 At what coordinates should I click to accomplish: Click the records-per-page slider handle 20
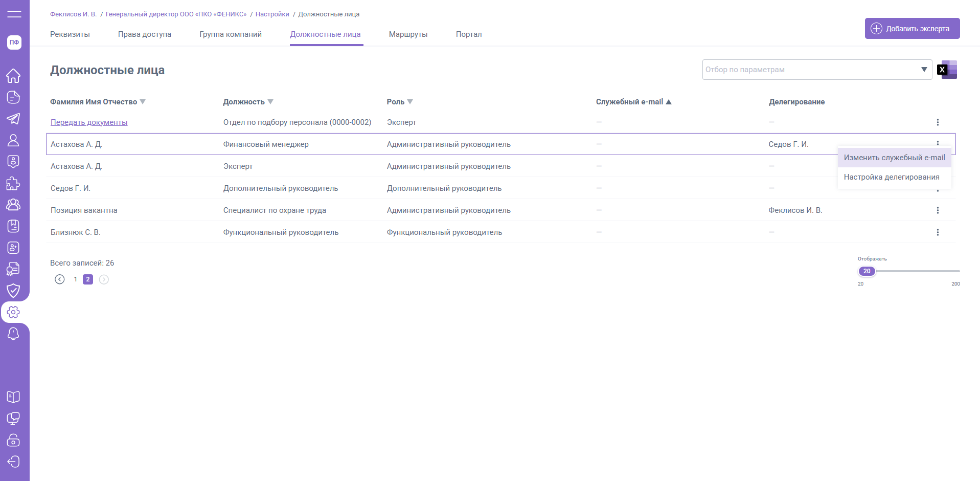[867, 271]
